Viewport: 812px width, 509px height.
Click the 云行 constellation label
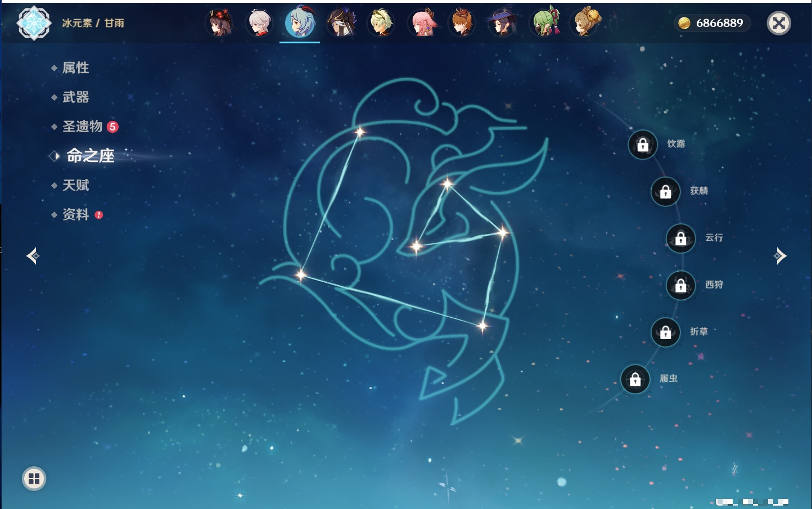(x=714, y=238)
